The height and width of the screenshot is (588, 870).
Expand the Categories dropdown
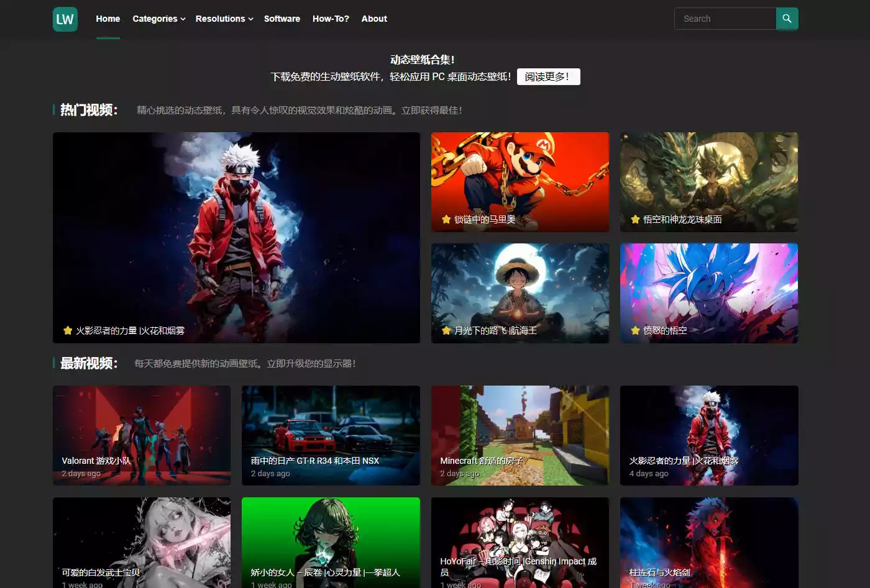pyautogui.click(x=159, y=19)
